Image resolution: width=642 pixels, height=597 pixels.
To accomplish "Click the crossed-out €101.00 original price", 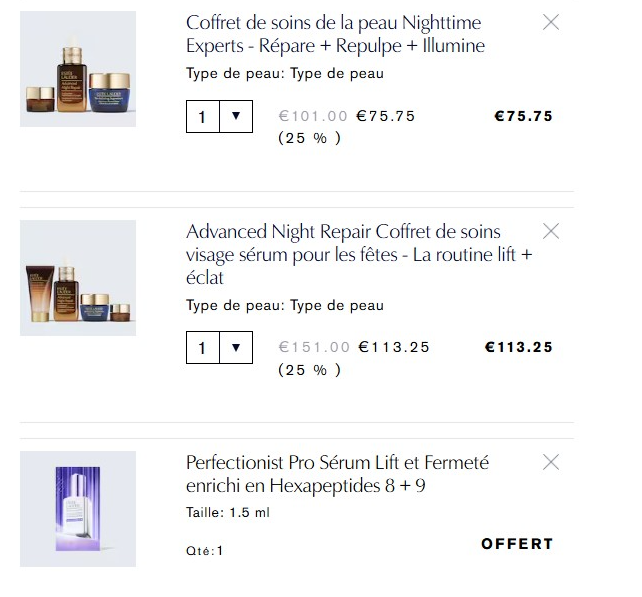I will pyautogui.click(x=313, y=116).
